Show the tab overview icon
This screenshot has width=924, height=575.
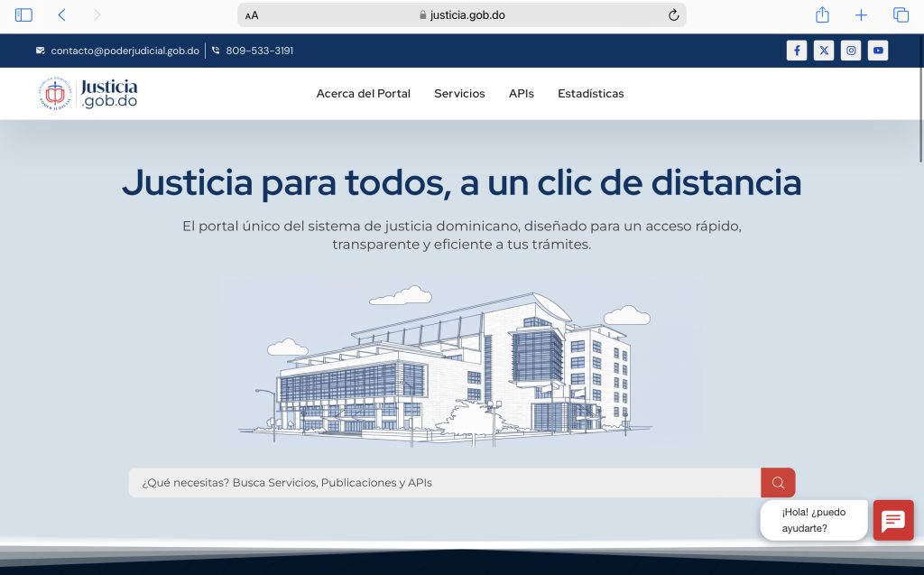point(901,15)
